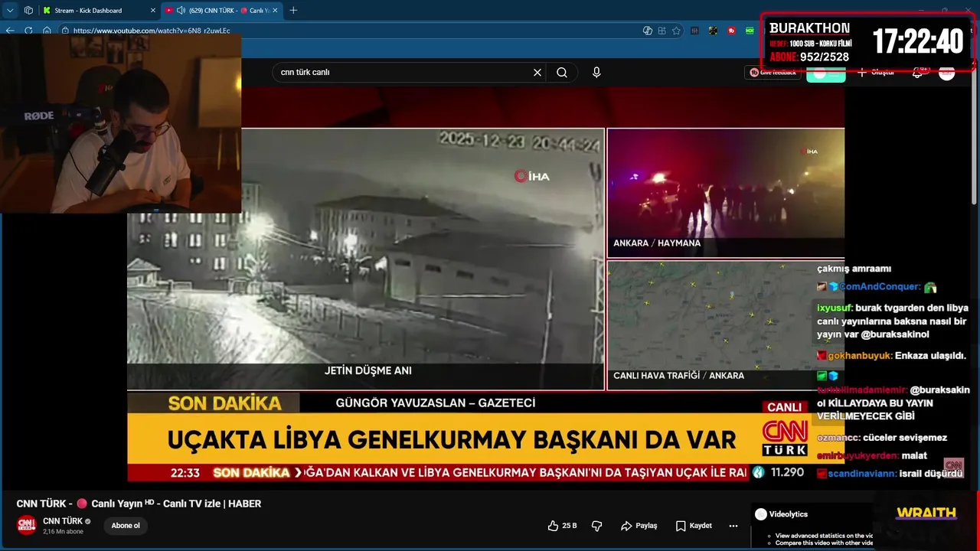The width and height of the screenshot is (980, 551).
Task: Share the video via Paylaş
Action: coord(639,526)
